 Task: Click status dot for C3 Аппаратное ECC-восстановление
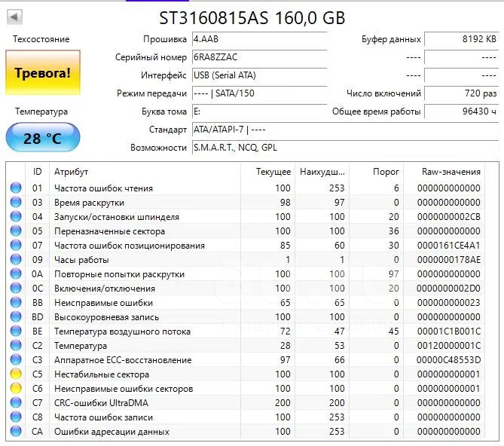16,359
